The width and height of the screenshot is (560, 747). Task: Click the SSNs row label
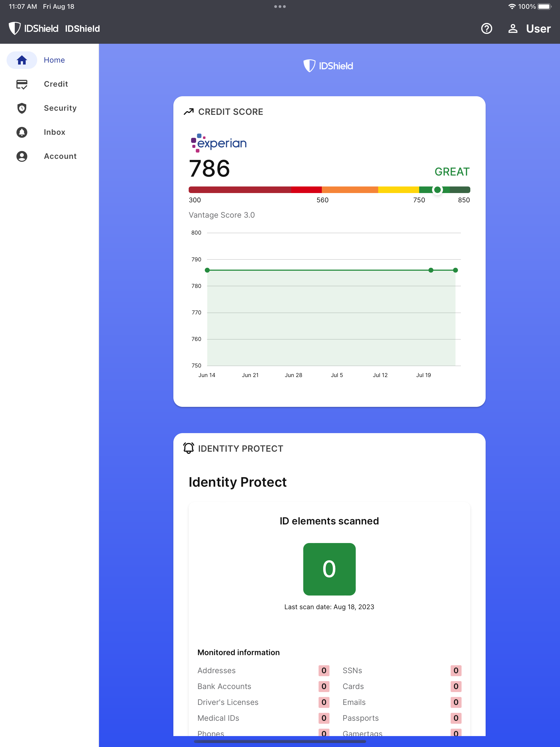pyautogui.click(x=352, y=671)
